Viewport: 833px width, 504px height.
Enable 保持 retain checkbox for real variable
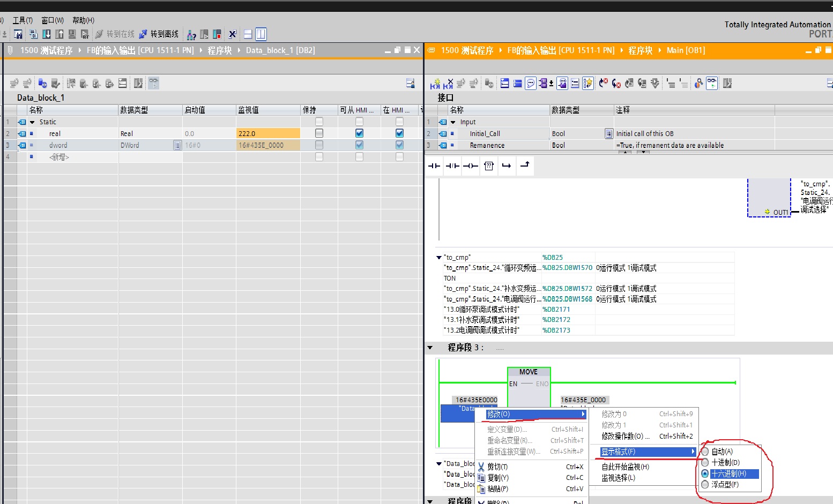(319, 133)
